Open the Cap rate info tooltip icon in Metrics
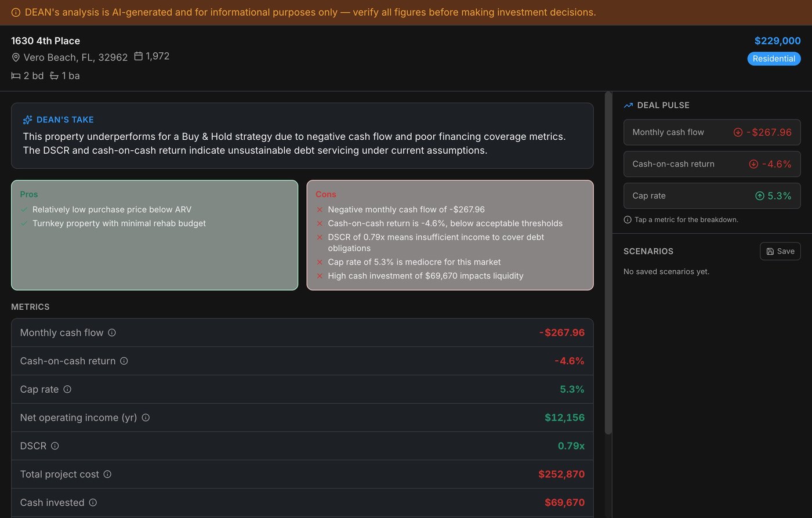Screen dimensions: 812x518 pos(67,389)
